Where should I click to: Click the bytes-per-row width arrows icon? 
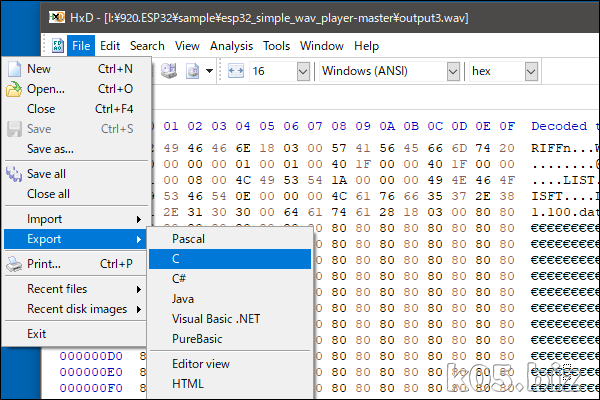pos(236,71)
